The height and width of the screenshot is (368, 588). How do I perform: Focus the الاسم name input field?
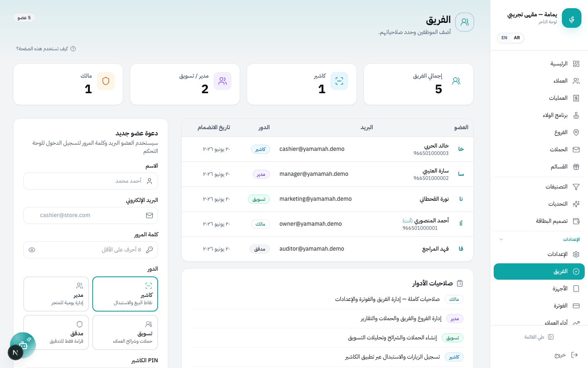click(x=91, y=181)
